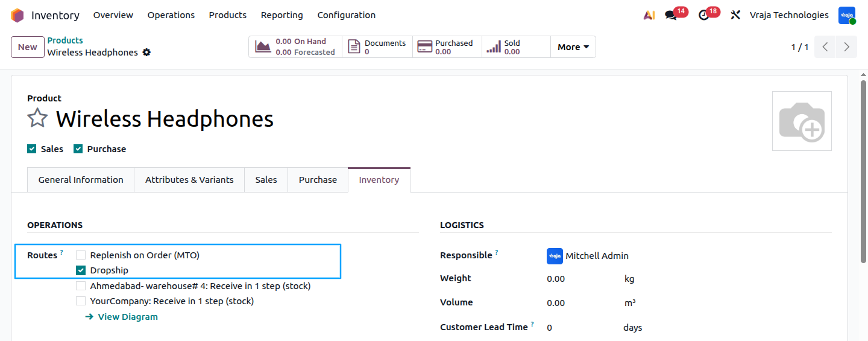Switch to the Attributes & Variants tab
Viewport: 868px width, 341px height.
[189, 180]
